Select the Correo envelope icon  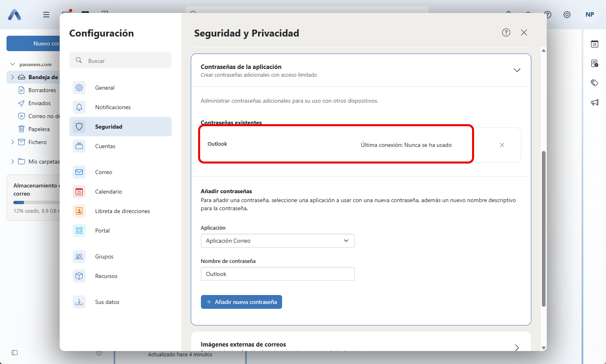[x=79, y=172]
